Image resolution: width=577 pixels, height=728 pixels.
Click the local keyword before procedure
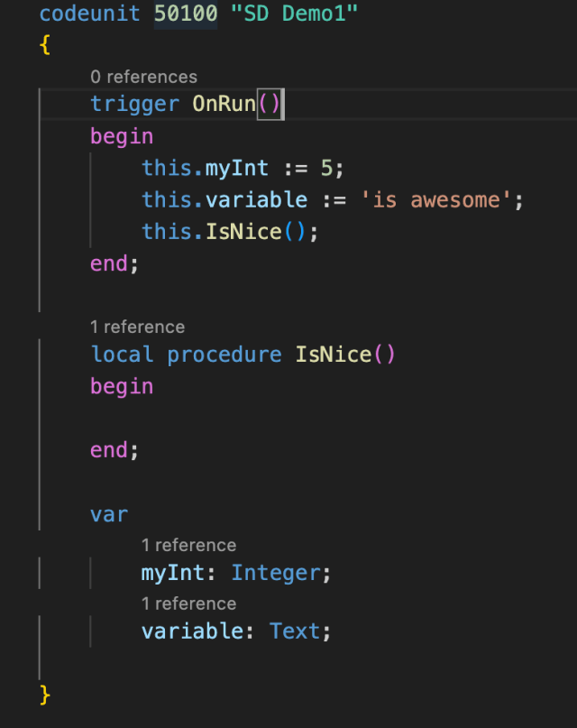122,355
